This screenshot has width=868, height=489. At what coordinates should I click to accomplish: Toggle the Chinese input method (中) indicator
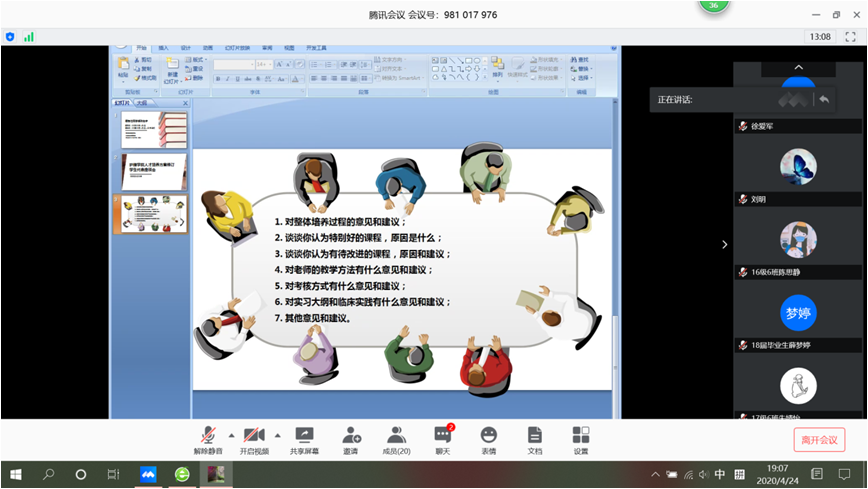(720, 474)
